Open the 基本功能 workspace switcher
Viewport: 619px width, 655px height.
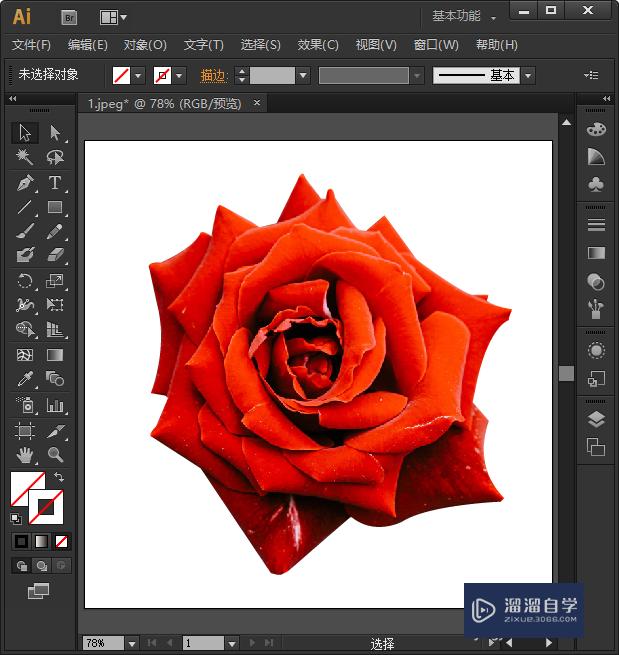pyautogui.click(x=464, y=16)
